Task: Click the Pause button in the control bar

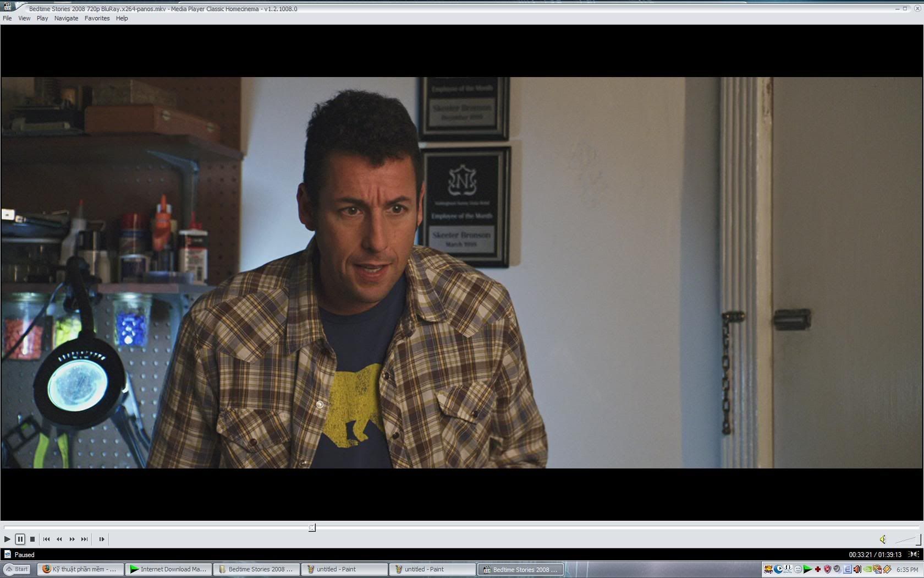Action: pyautogui.click(x=20, y=539)
